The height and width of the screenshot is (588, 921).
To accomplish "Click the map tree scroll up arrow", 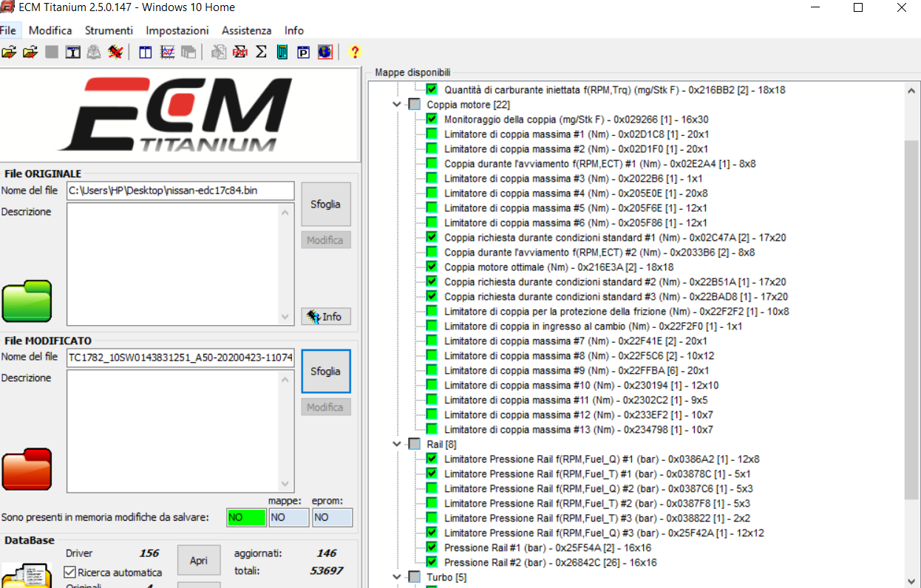I will (x=912, y=90).
